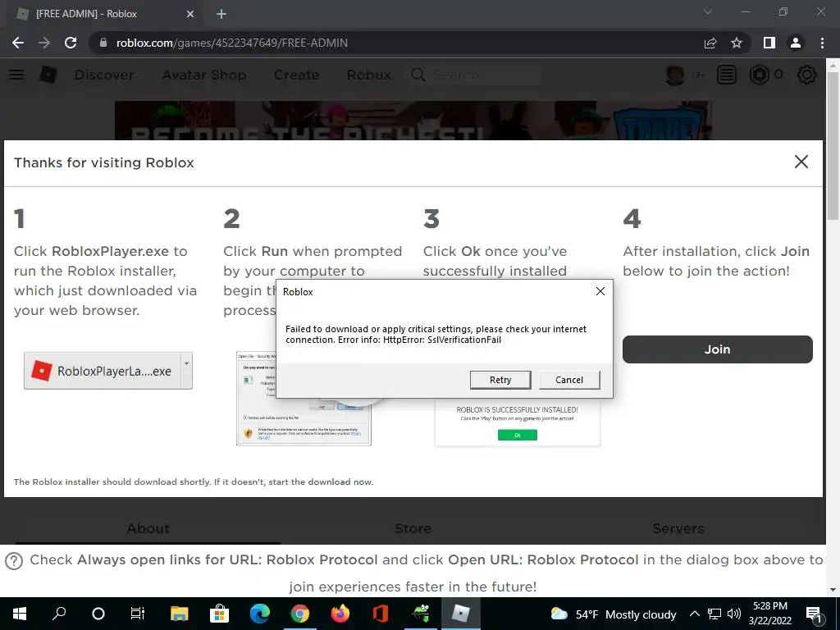Click the green frog app on taskbar
The image size is (840, 630).
[x=421, y=614]
